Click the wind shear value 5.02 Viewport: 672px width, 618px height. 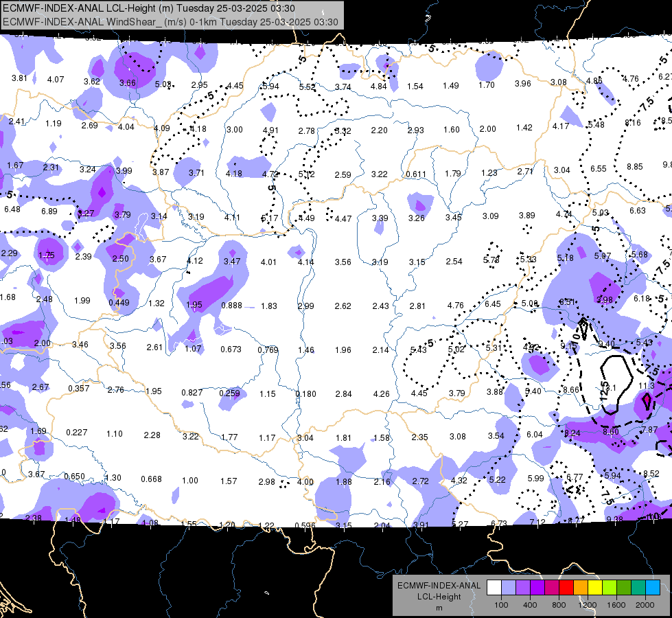456,350
